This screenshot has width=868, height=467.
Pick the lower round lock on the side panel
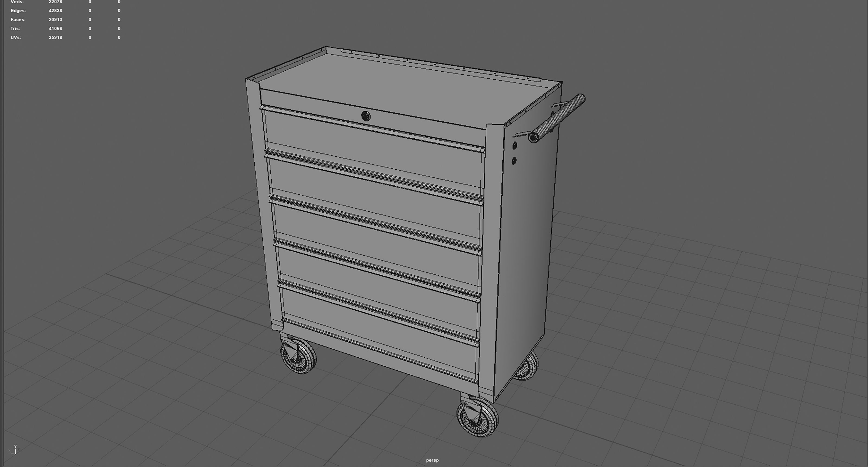pos(514,161)
